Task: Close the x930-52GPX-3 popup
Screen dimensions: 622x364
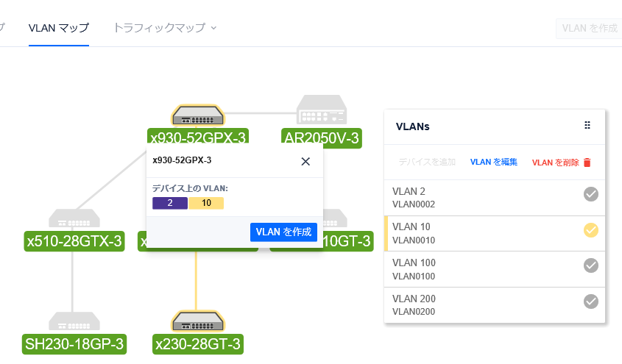Action: (305, 161)
